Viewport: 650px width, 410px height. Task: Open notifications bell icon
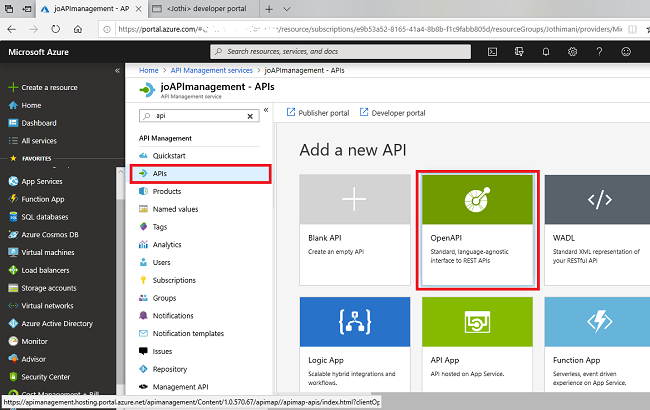[546, 52]
